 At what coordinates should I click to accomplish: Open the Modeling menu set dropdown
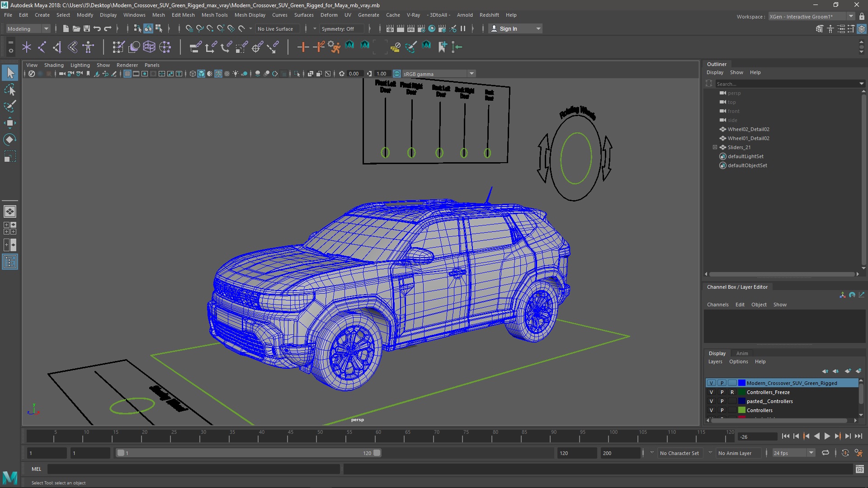click(28, 28)
